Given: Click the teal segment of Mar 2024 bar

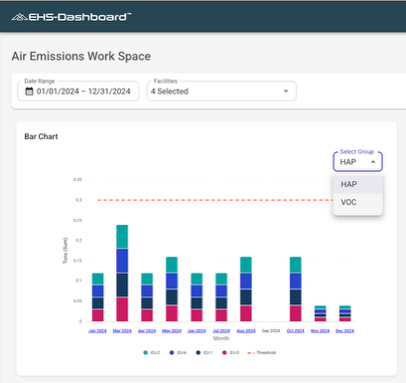Looking at the screenshot, I should click(x=122, y=237).
